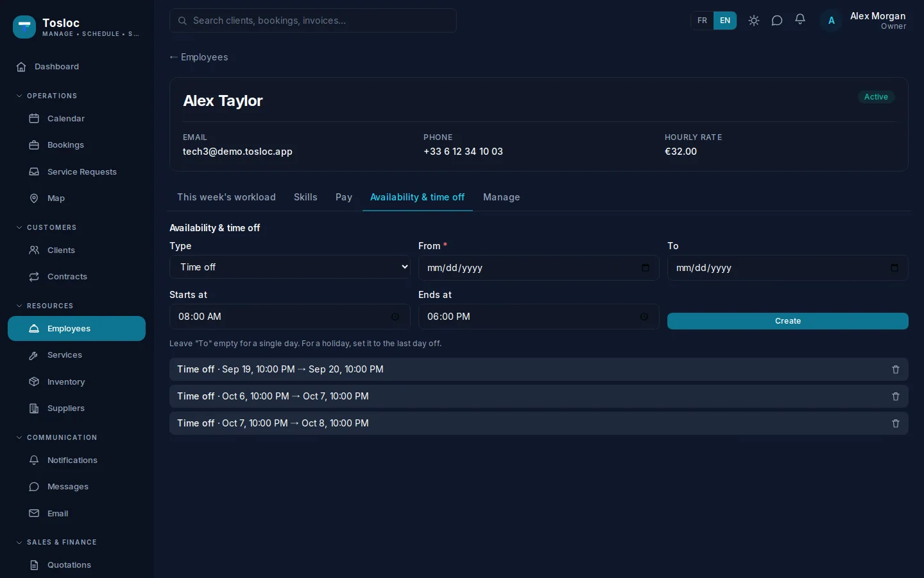The width and height of the screenshot is (924, 578).
Task: Click the email tech3@demo.tosloc.app
Action: [237, 152]
